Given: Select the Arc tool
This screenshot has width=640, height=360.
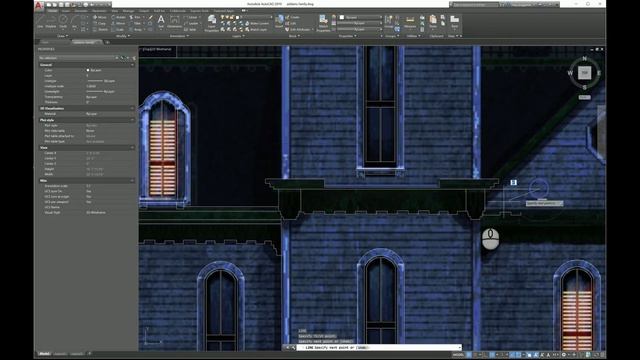Looking at the screenshot, I should [x=74, y=21].
